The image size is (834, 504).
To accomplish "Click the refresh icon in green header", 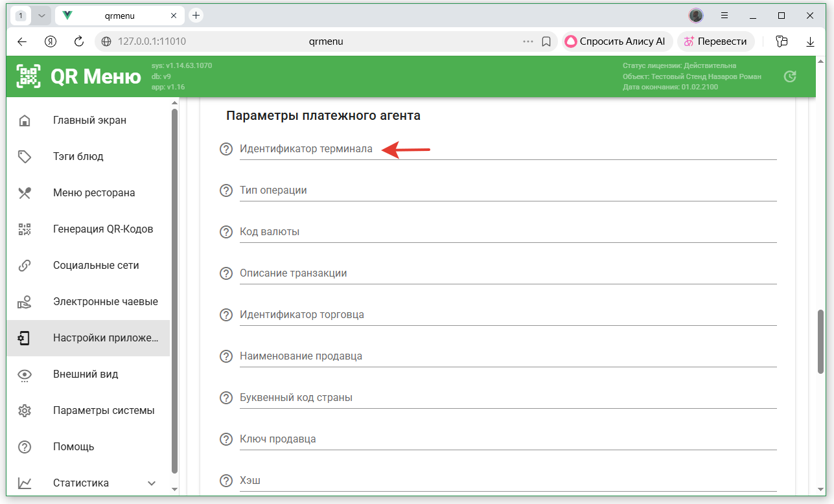I will pos(789,76).
